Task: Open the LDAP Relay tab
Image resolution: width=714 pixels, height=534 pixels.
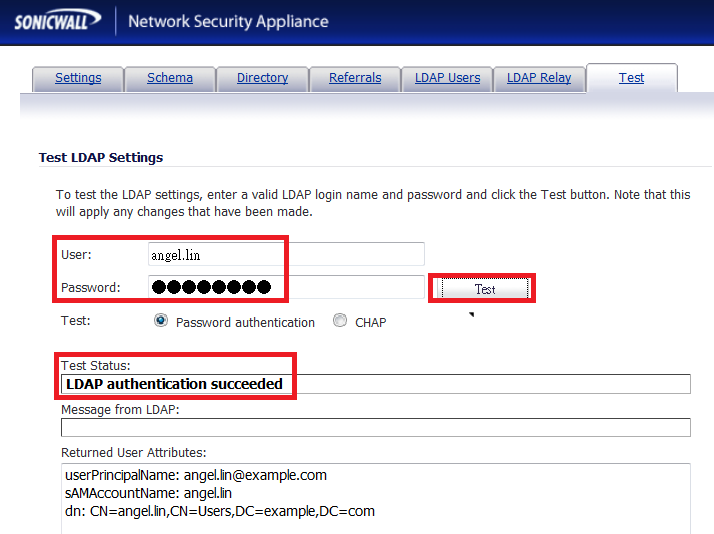Action: tap(539, 78)
